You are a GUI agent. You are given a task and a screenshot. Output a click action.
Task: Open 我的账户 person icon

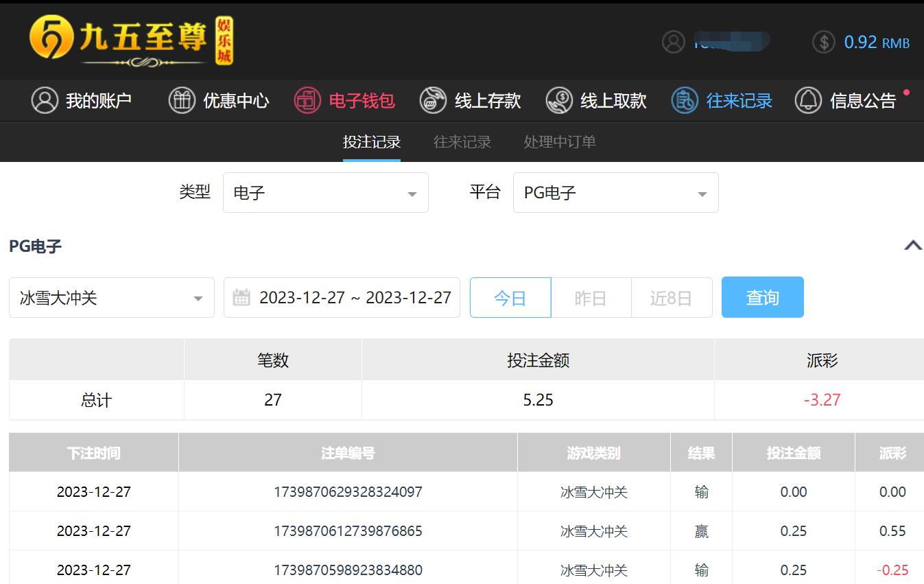[45, 101]
